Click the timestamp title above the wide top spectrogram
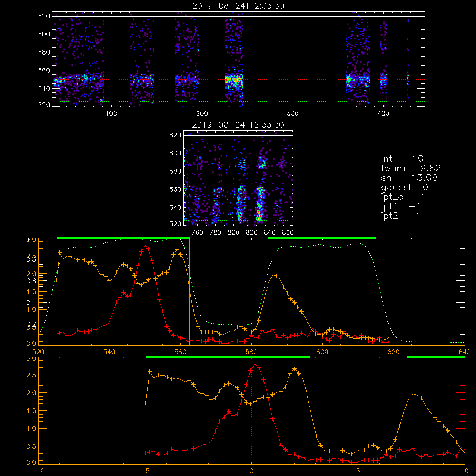This screenshot has width=476, height=476. tap(238, 6)
